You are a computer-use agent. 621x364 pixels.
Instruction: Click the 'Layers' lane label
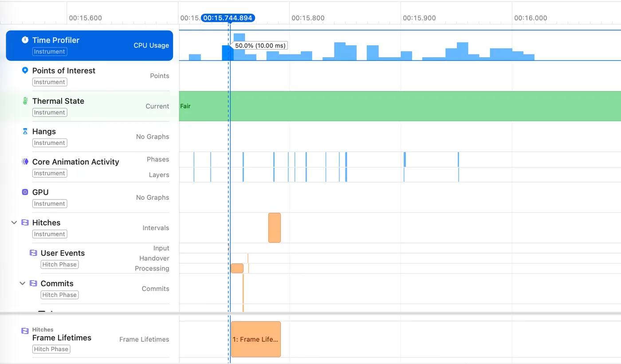[159, 175]
